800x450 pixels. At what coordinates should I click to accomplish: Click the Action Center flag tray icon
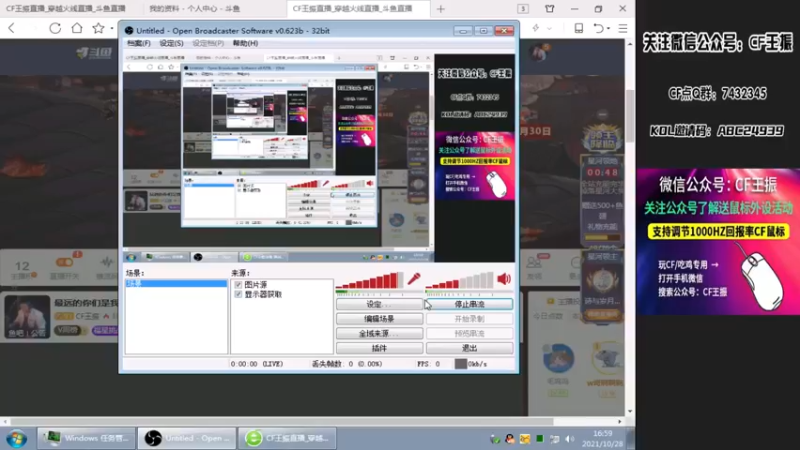555,439
